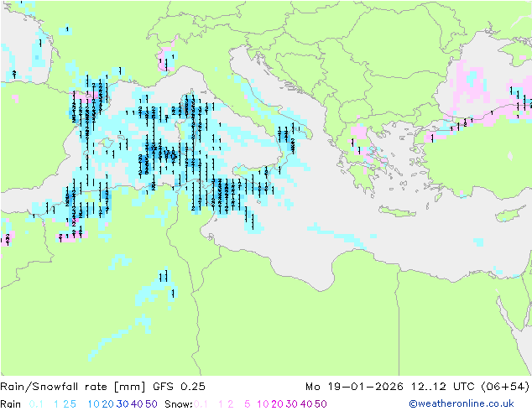Screen dimensions: 532x411
Task: Select the rain legend value 20
Action: click(108, 404)
